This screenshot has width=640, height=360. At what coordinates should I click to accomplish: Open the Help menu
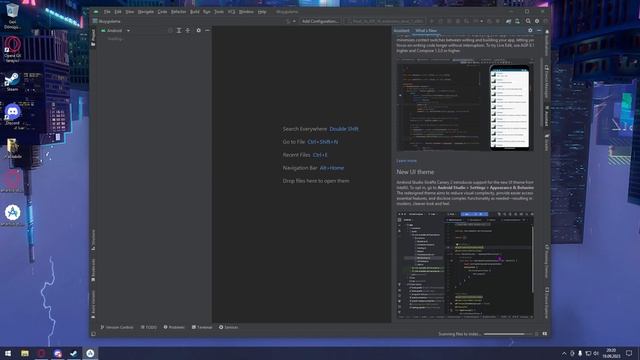(x=262, y=12)
